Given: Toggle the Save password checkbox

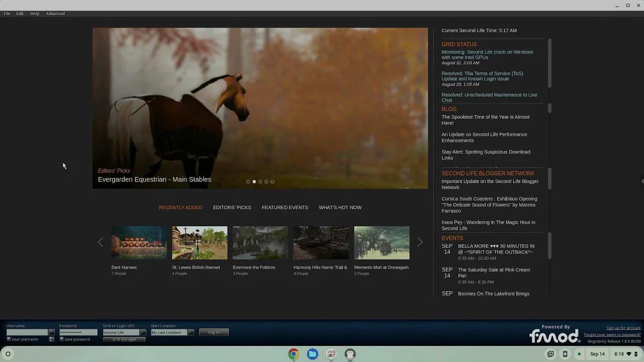Looking at the screenshot, I should click(x=62, y=339).
